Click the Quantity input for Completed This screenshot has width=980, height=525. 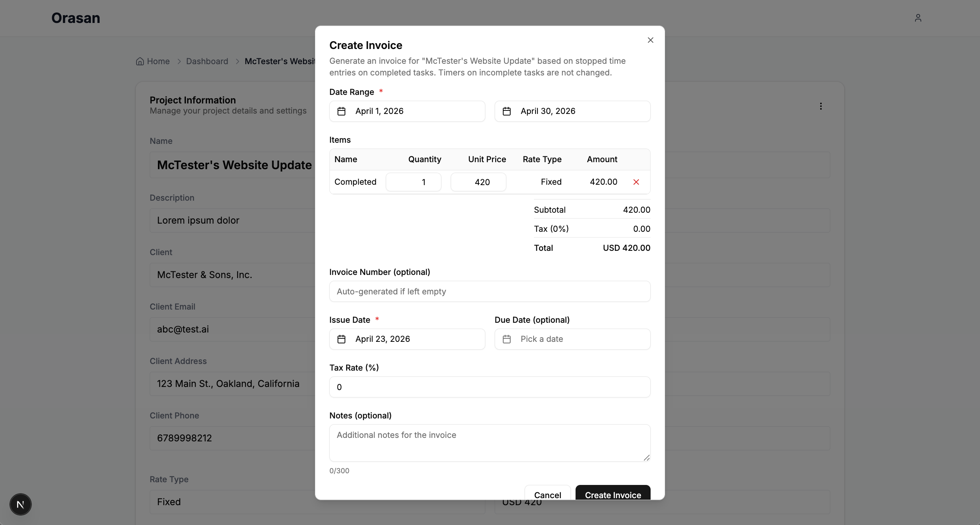413,182
